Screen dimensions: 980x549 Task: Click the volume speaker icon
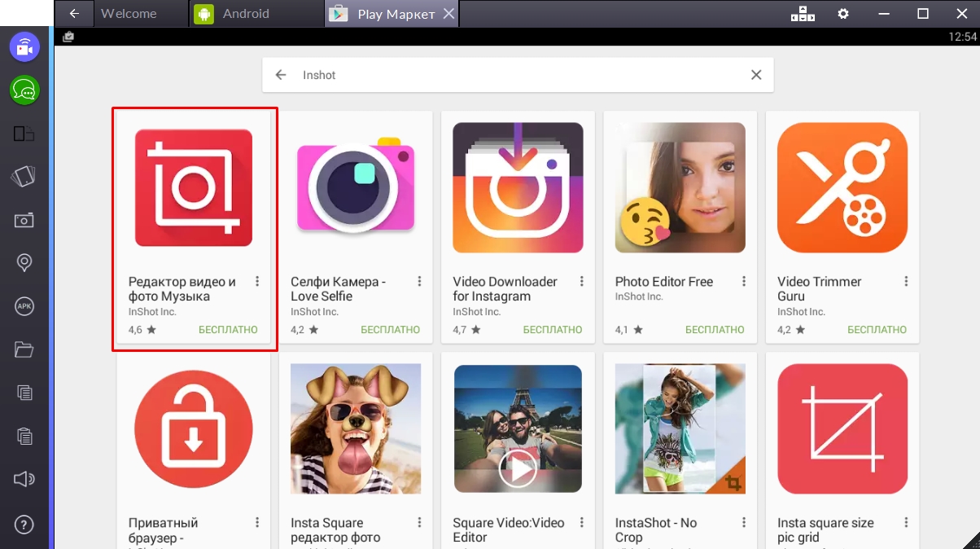(24, 479)
